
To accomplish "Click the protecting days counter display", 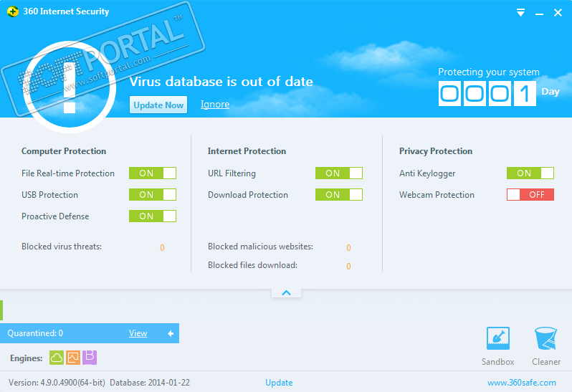I will point(487,94).
